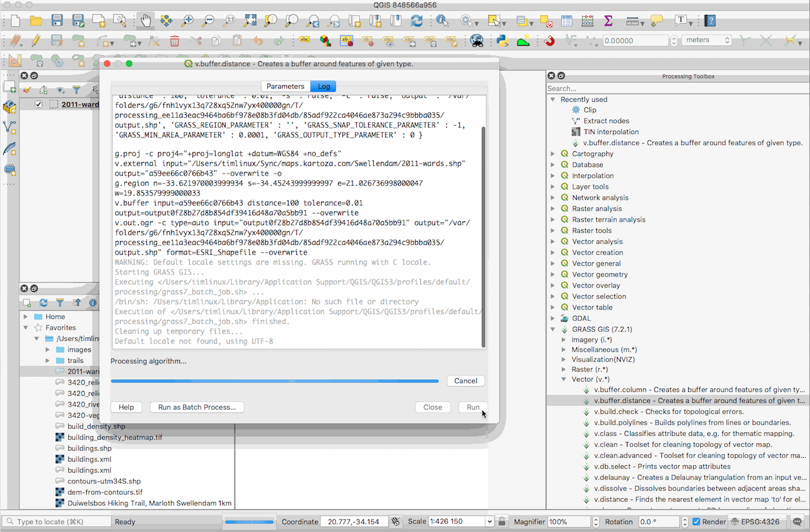Expand the Raster (r.*) subgroup
810x532 pixels.
564,369
